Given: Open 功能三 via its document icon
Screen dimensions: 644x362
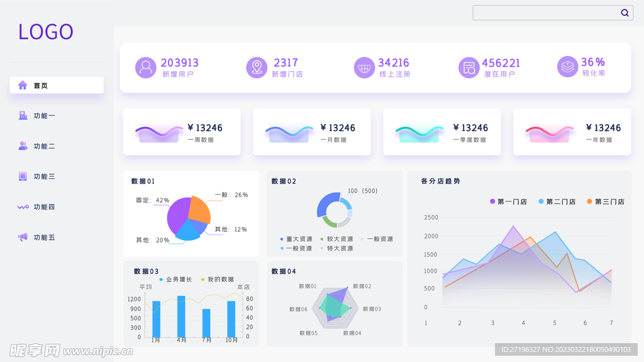Looking at the screenshot, I should [22, 177].
